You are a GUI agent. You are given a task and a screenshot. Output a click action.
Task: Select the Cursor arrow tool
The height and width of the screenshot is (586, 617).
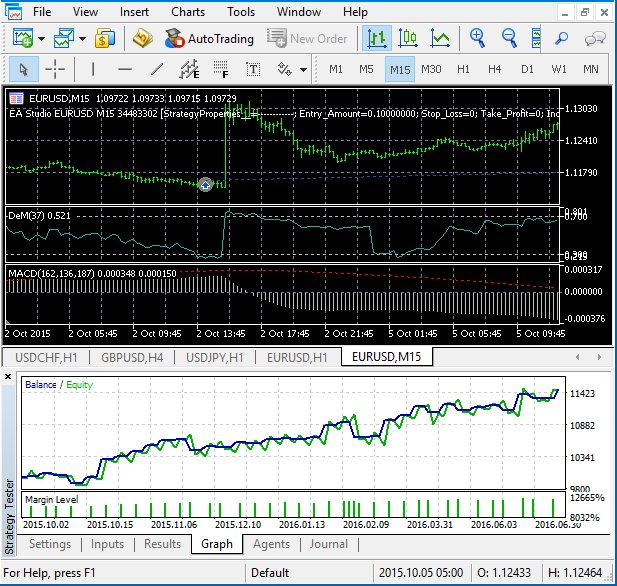pos(24,69)
